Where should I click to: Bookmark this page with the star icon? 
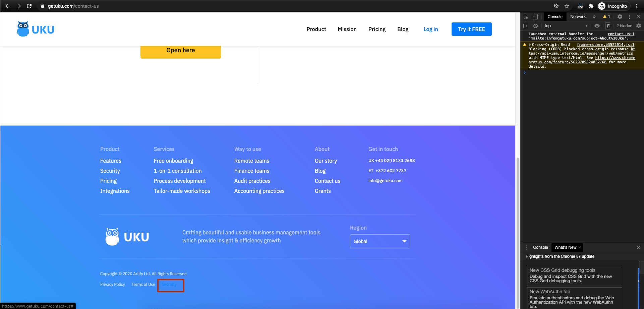pos(567,6)
